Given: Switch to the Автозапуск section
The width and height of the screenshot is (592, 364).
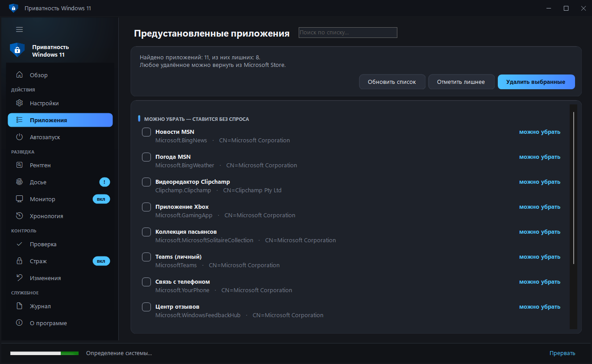Looking at the screenshot, I should (60, 137).
